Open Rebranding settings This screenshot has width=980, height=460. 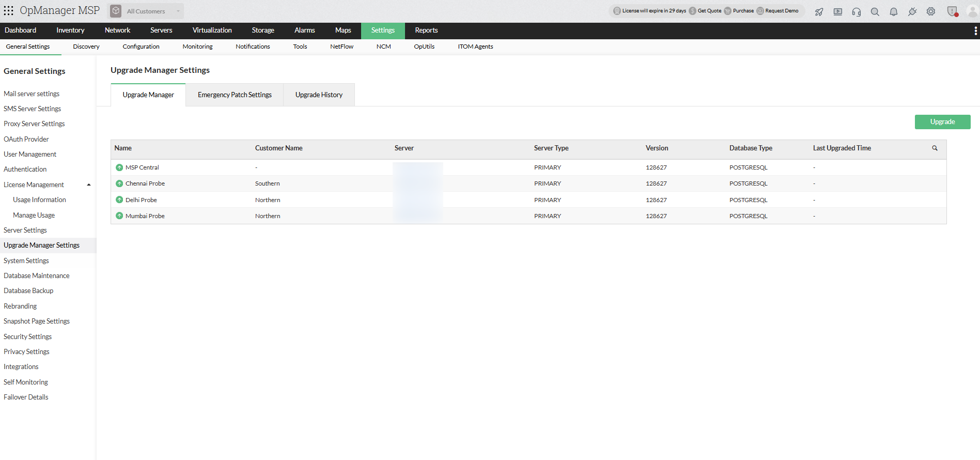pyautogui.click(x=20, y=306)
